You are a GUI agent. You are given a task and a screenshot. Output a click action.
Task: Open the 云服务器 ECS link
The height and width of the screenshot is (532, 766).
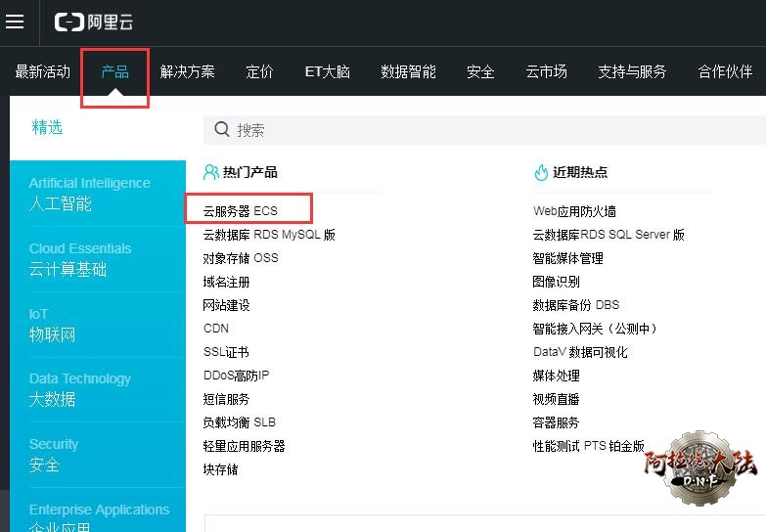(x=241, y=210)
